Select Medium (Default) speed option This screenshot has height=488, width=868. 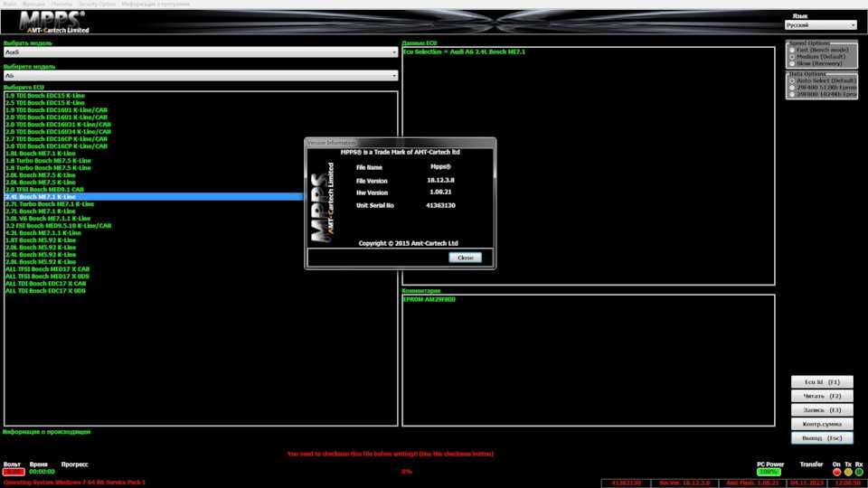click(x=792, y=56)
